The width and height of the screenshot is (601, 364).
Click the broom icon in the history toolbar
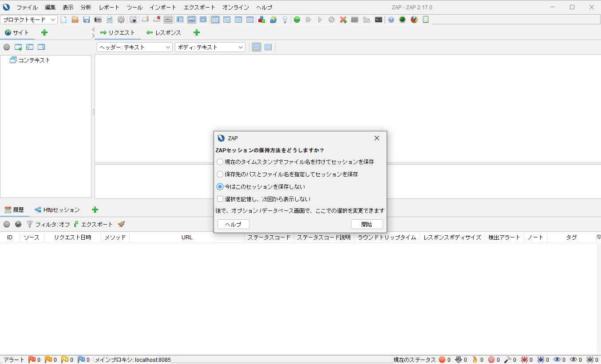(121, 224)
